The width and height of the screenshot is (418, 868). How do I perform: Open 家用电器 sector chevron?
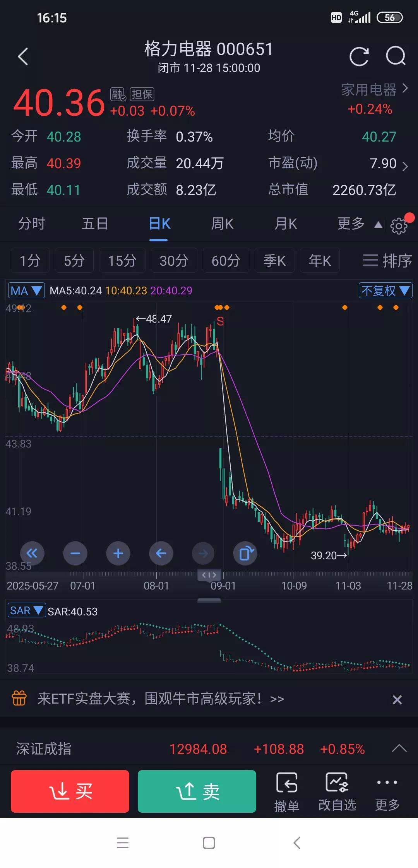(x=405, y=88)
